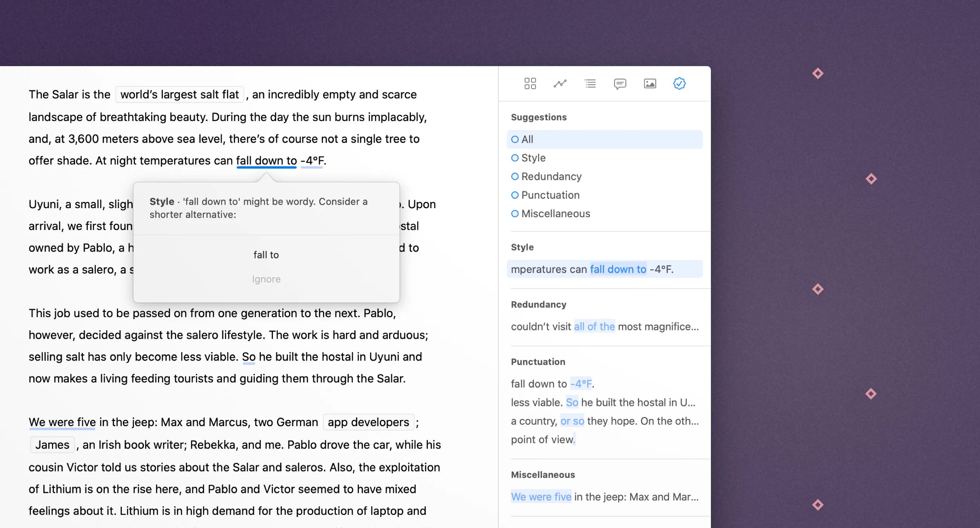
Task: Click Ignore for the style suggestion
Action: 266,279
